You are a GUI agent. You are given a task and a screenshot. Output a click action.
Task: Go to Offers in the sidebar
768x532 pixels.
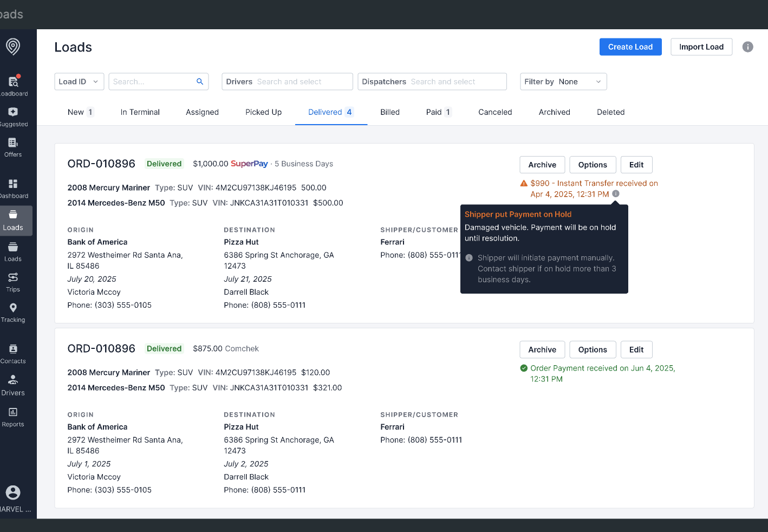(13, 147)
